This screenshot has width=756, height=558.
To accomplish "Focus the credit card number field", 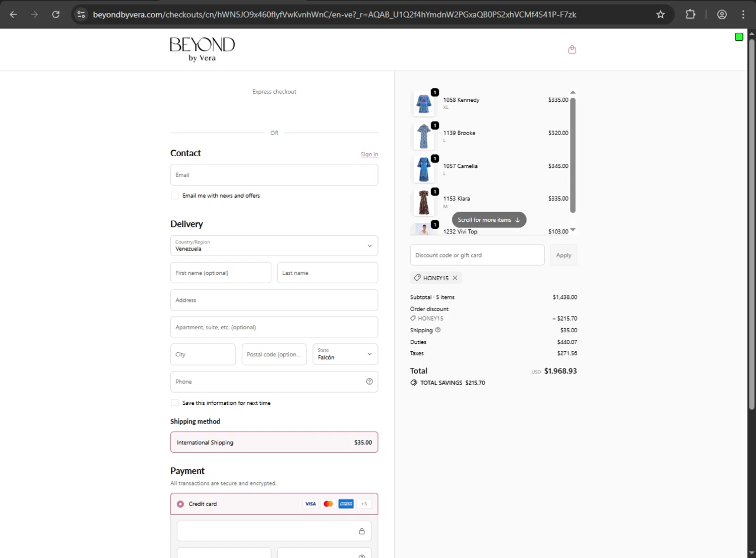I will click(274, 531).
